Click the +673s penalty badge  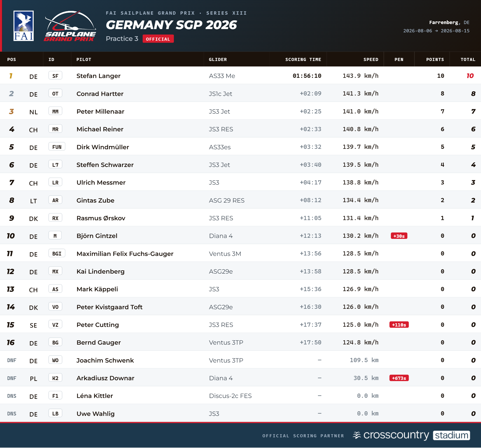pos(399,378)
